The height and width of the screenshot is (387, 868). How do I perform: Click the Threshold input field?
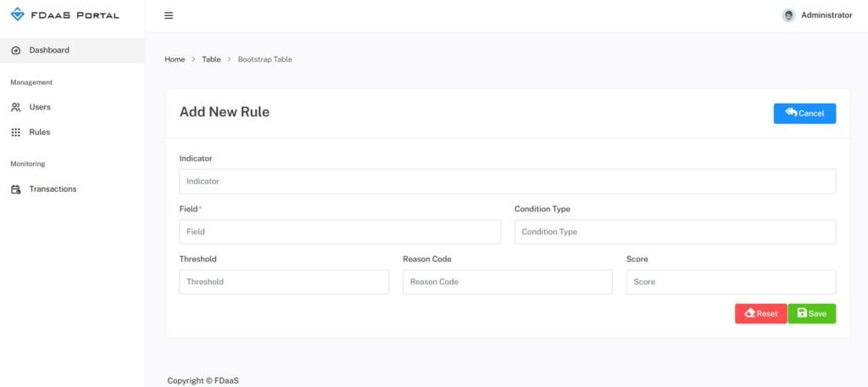point(284,282)
